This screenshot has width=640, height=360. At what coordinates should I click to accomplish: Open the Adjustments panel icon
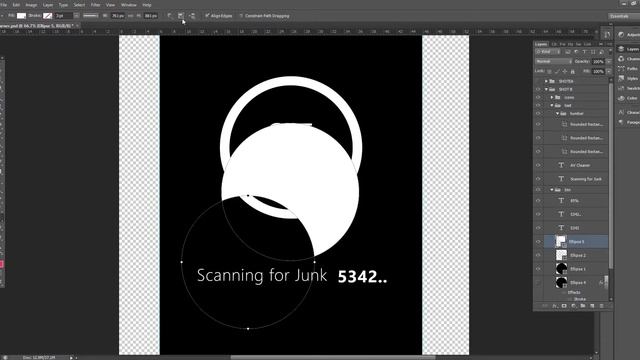pyautogui.click(x=621, y=35)
